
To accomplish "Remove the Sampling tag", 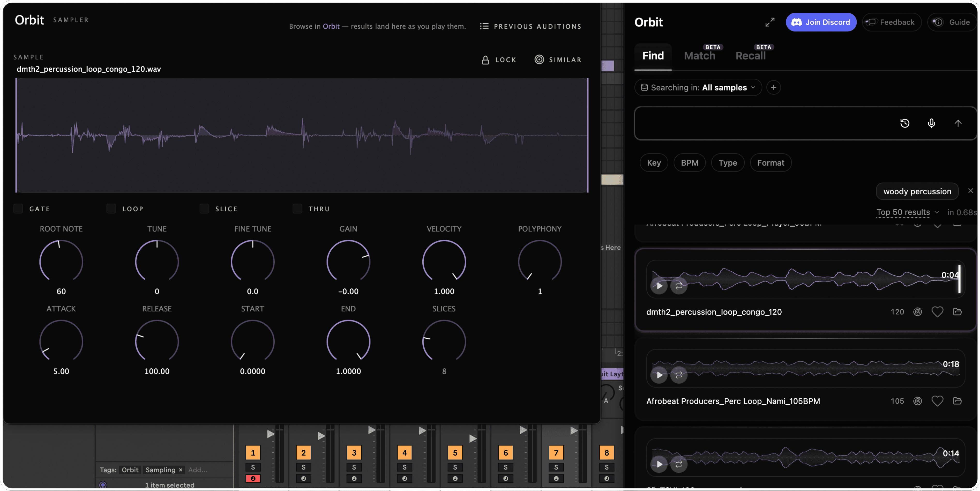I will point(180,470).
